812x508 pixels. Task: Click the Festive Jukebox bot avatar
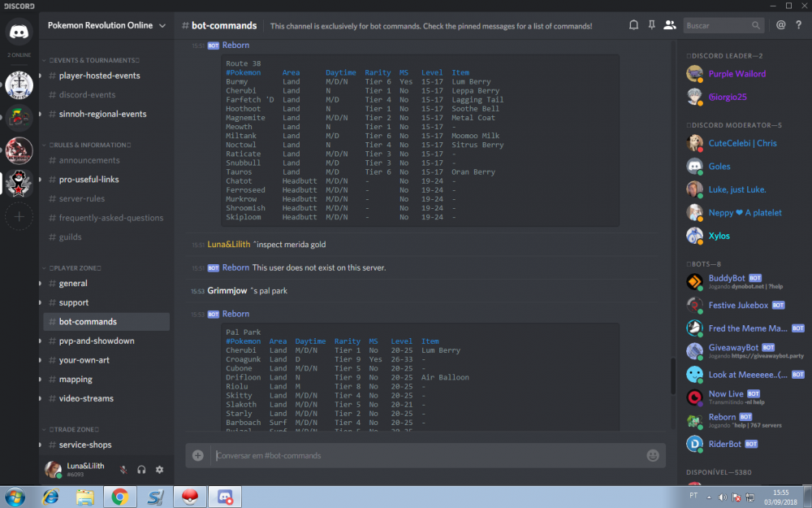pos(694,306)
